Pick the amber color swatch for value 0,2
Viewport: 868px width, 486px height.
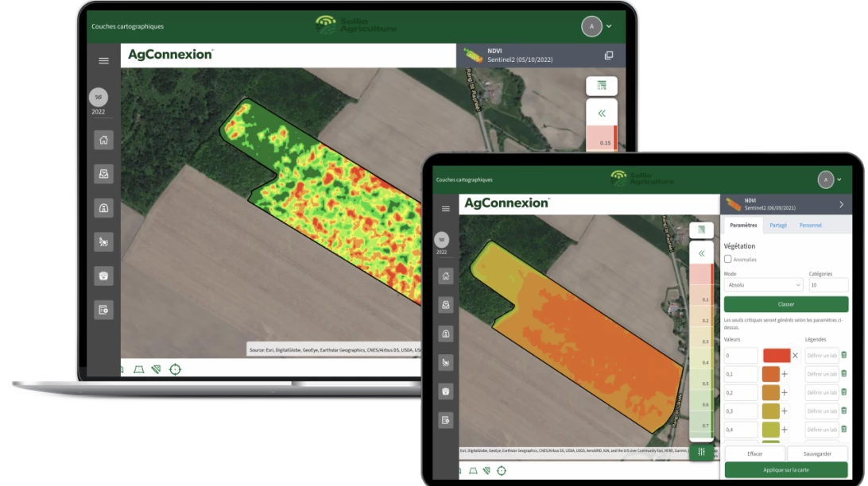[770, 392]
